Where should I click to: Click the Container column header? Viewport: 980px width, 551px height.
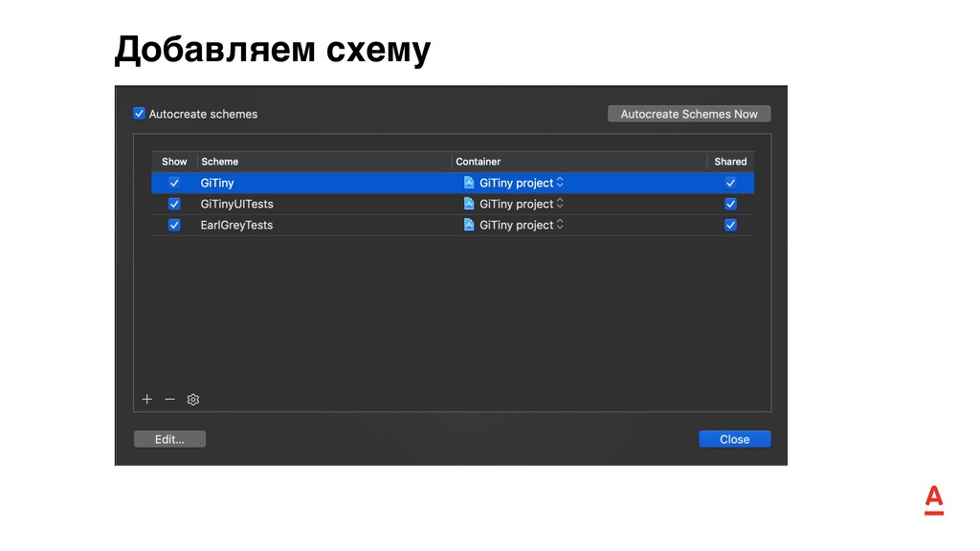point(579,162)
